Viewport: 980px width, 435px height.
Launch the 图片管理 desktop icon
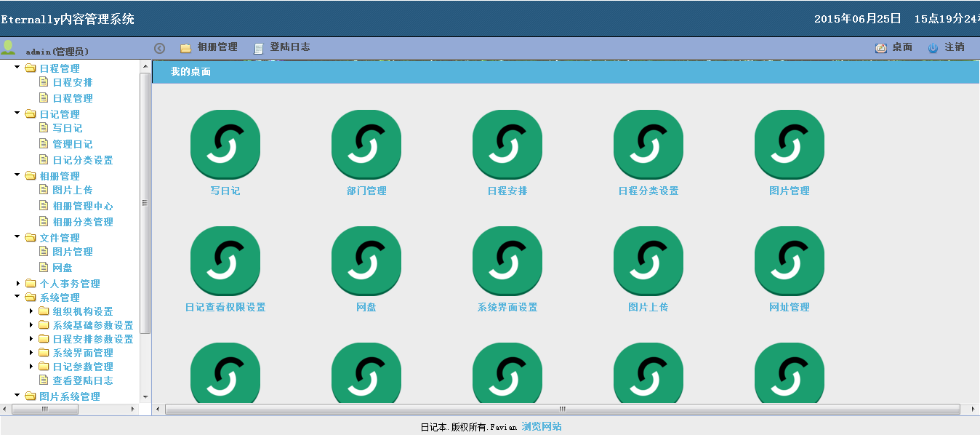[x=789, y=144]
